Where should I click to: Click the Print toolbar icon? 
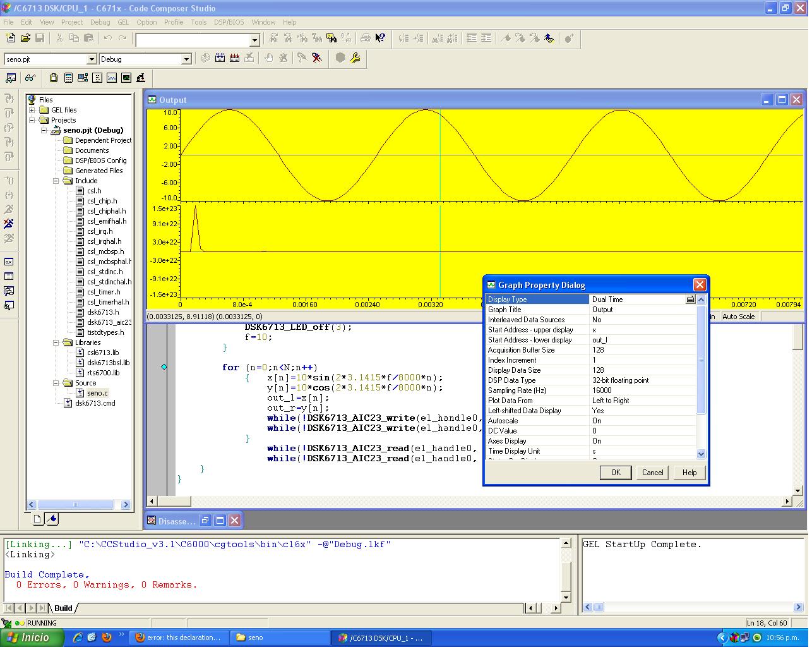[x=365, y=39]
